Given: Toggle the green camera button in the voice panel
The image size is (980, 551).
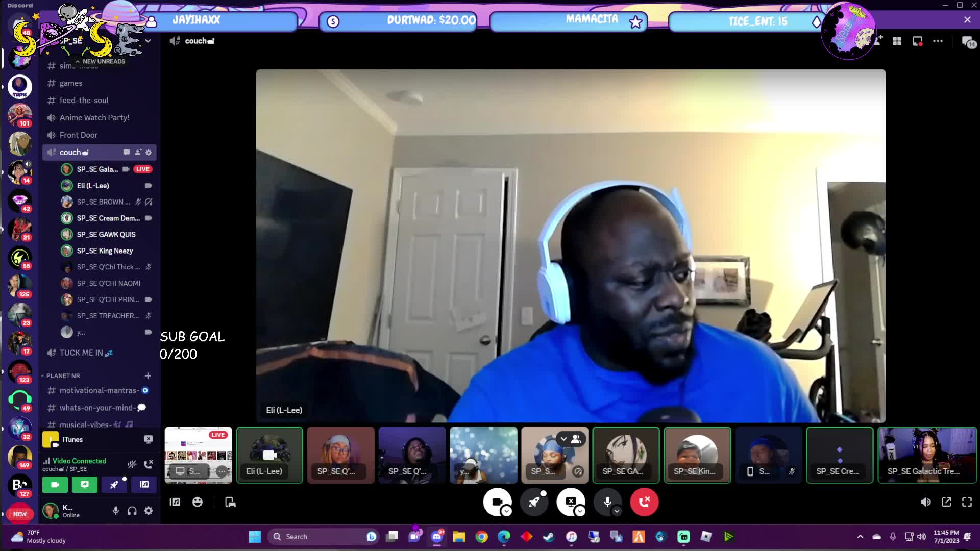Looking at the screenshot, I should pos(55,484).
